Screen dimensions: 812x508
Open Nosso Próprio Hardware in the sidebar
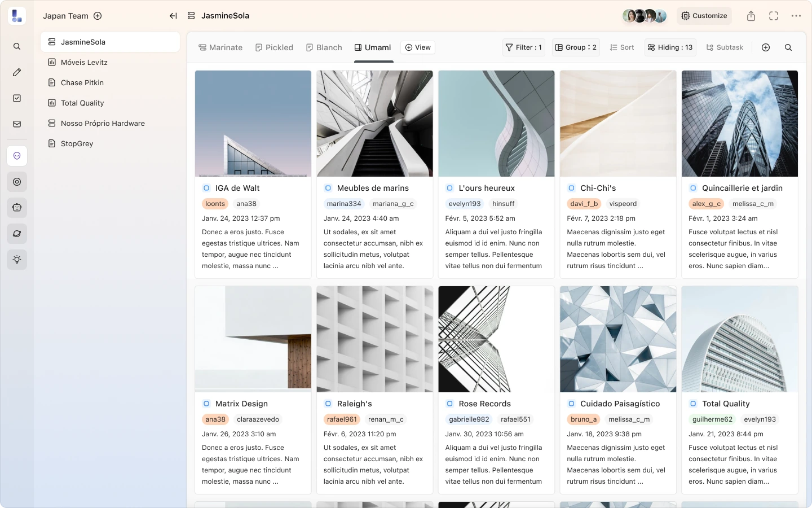111,123
